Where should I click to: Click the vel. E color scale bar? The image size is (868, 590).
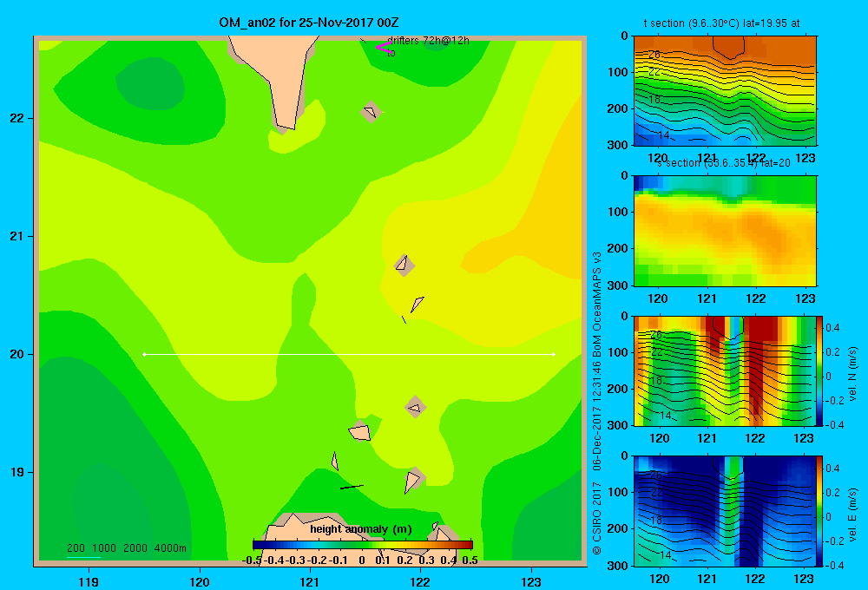tap(819, 511)
